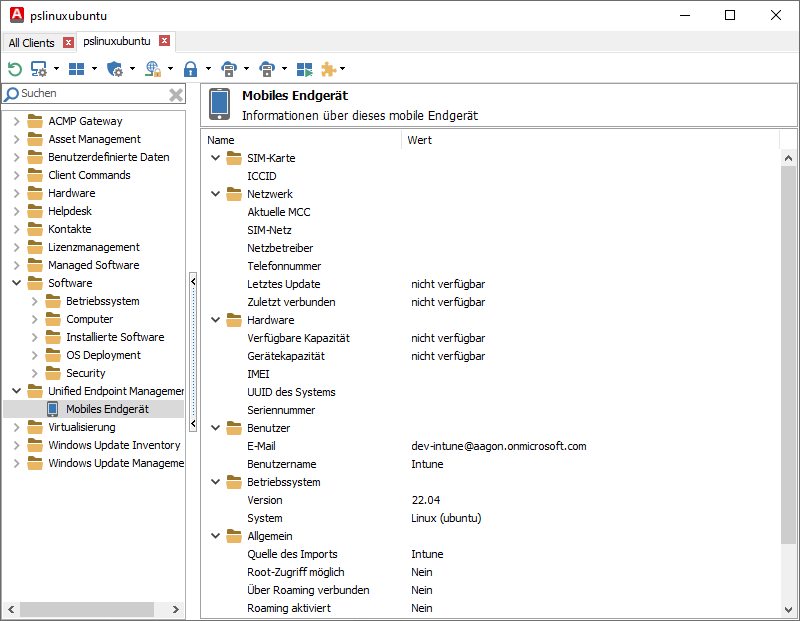Click the yellow puzzle piece plugin icon
The width and height of the screenshot is (800, 621).
click(327, 68)
